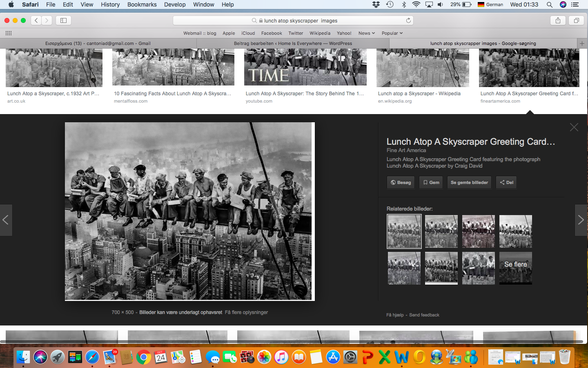Open the German input source menu

click(x=490, y=4)
